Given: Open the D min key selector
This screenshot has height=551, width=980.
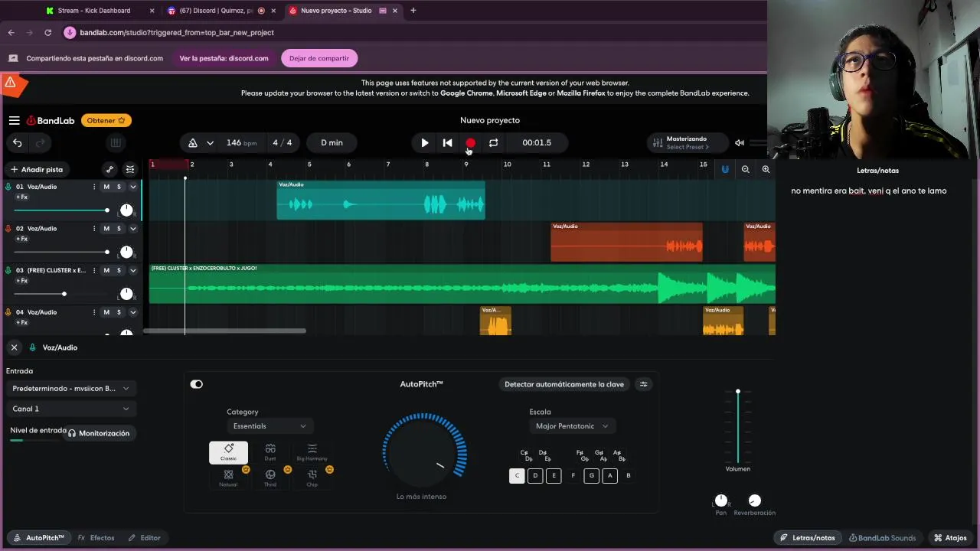Looking at the screenshot, I should (x=332, y=142).
